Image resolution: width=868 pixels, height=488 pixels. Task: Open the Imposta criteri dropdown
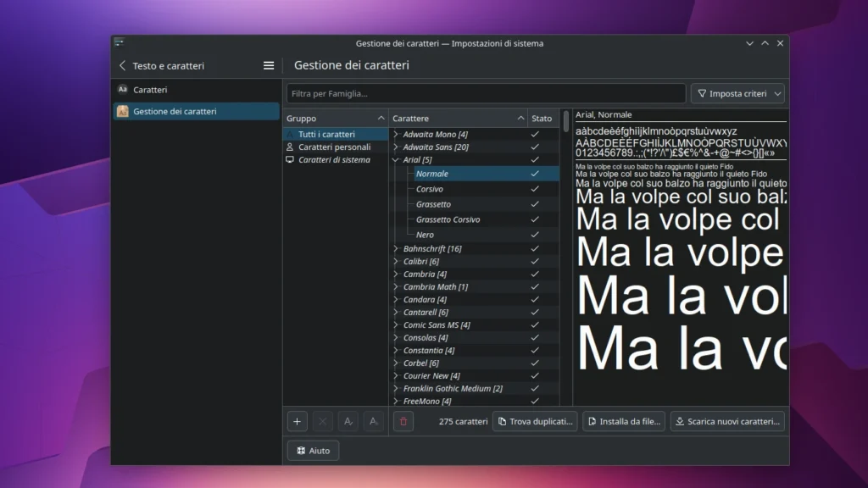(x=737, y=93)
